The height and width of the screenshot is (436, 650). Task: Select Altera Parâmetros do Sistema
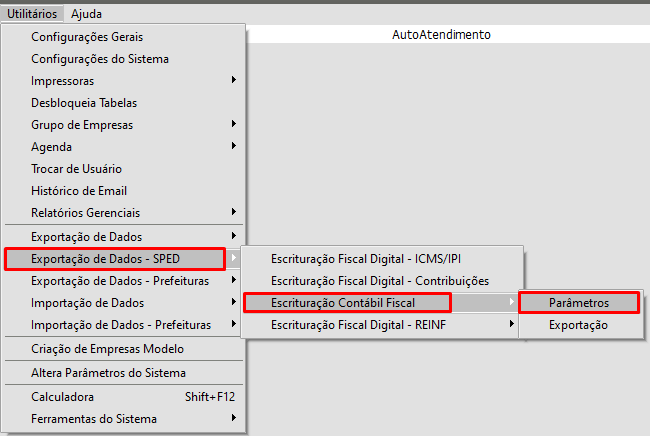pyautogui.click(x=124, y=373)
